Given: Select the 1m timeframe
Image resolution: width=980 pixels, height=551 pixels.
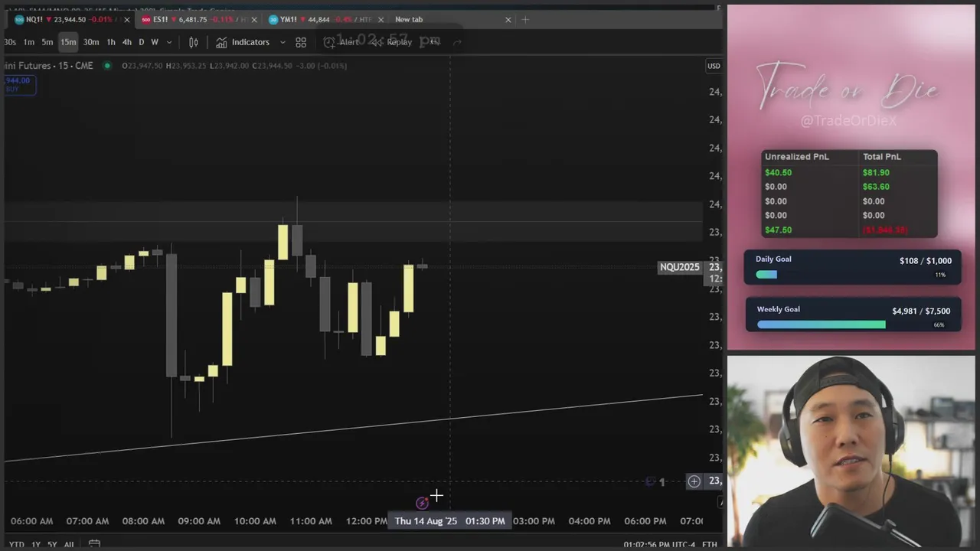Looking at the screenshot, I should 29,42.
